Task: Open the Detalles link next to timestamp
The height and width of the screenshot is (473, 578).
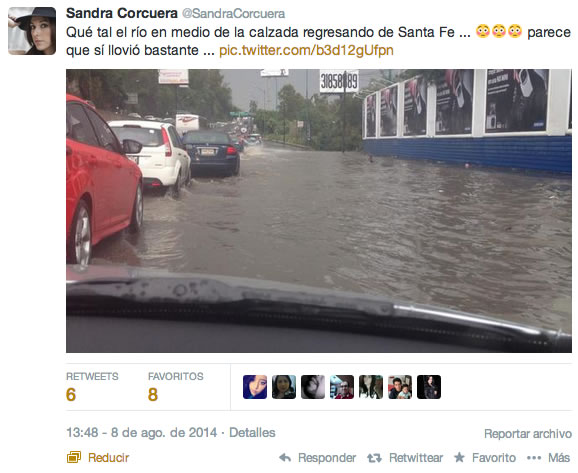Action: point(252,432)
